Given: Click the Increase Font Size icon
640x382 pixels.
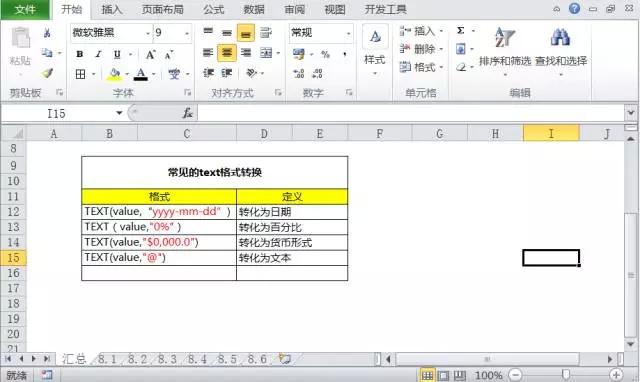Looking at the screenshot, I should pyautogui.click(x=151, y=54).
